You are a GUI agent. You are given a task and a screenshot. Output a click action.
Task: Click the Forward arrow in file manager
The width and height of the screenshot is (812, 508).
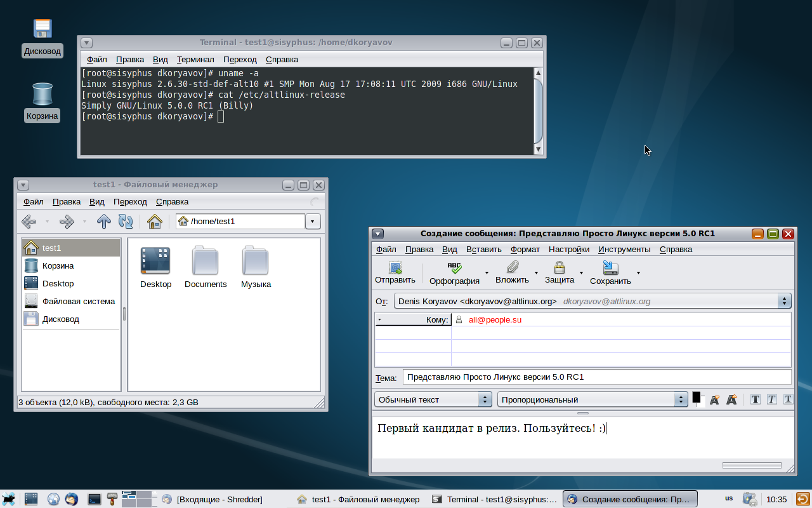[x=67, y=222]
